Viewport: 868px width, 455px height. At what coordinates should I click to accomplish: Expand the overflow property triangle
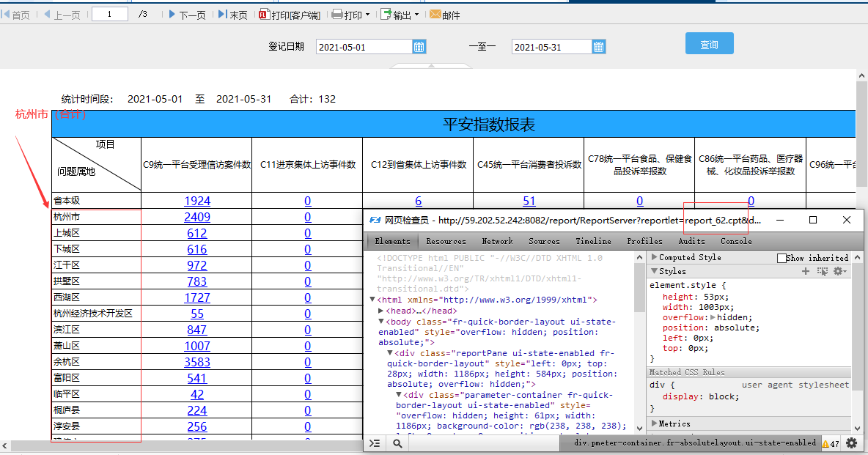713,317
